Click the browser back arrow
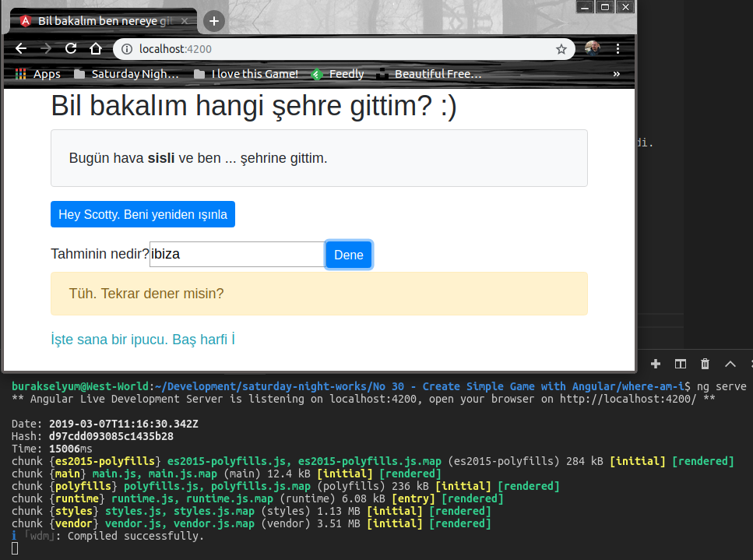 pyautogui.click(x=21, y=49)
